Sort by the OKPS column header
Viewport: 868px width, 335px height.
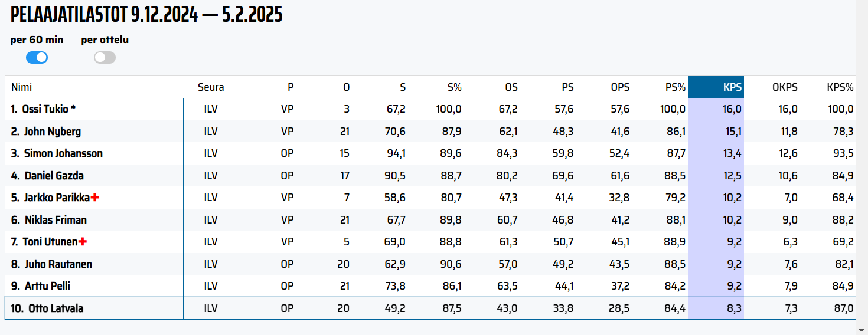785,87
